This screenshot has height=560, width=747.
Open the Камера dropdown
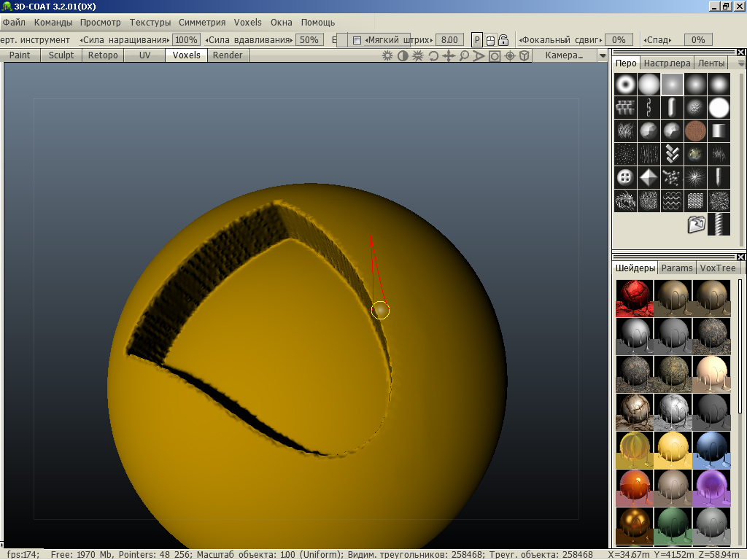[x=565, y=55]
